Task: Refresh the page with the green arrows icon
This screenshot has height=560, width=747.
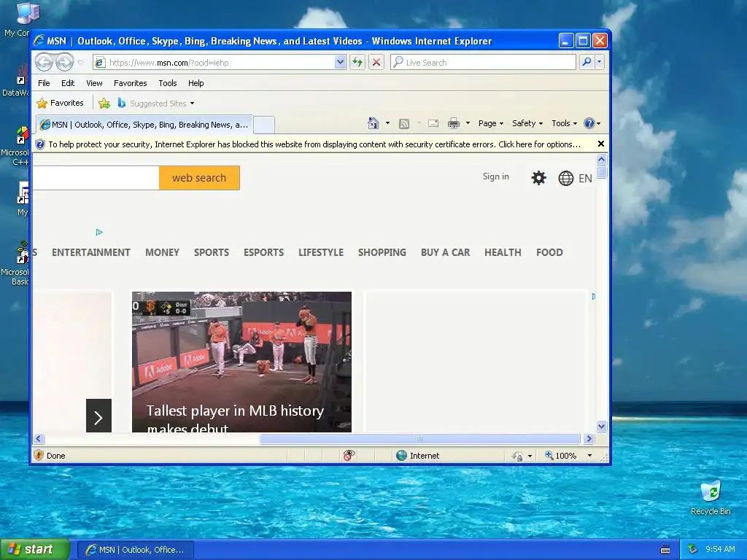Action: pos(357,63)
